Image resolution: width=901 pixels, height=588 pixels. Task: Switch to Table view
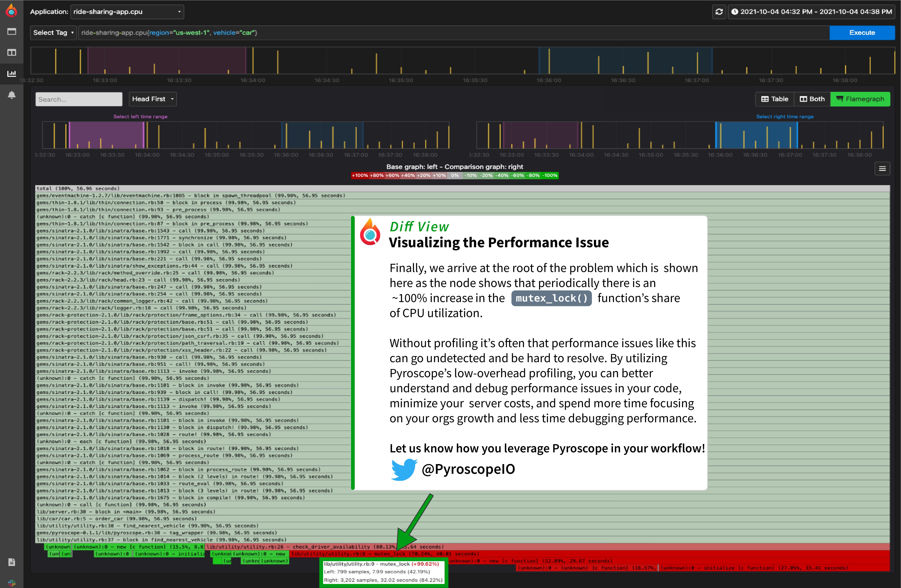click(774, 99)
